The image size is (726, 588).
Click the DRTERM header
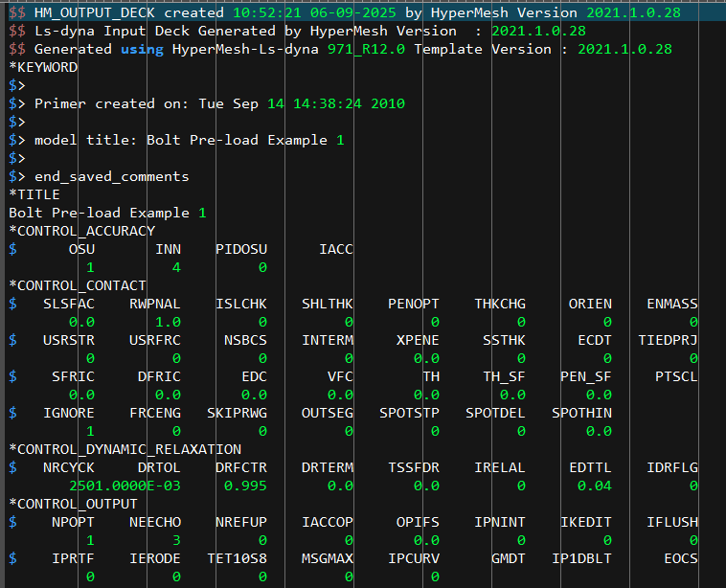[328, 467]
